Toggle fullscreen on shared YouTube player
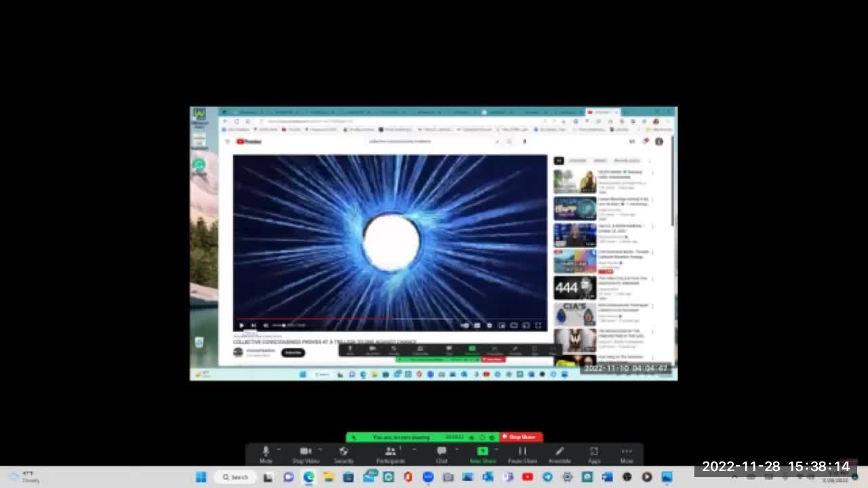 click(538, 325)
